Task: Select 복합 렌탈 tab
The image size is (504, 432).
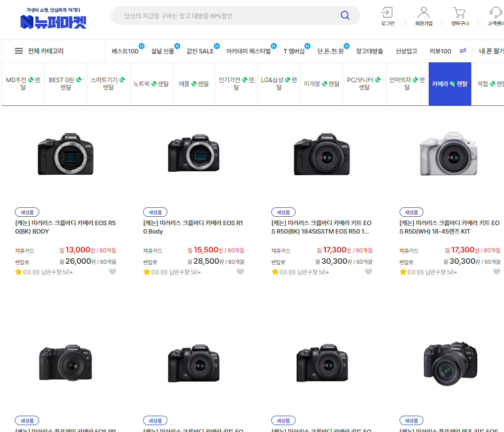Action: [489, 84]
